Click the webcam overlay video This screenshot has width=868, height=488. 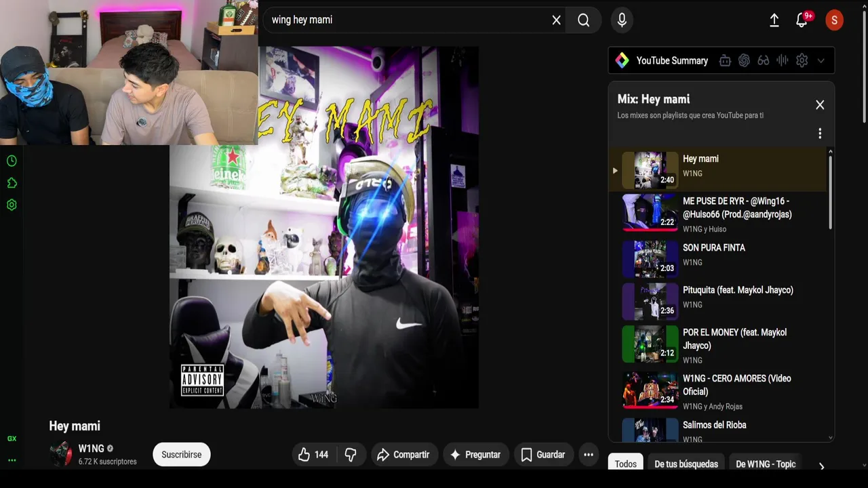129,73
